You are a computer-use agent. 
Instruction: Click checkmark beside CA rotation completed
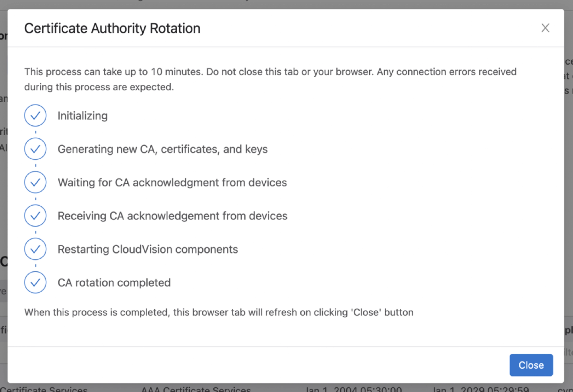click(x=35, y=282)
